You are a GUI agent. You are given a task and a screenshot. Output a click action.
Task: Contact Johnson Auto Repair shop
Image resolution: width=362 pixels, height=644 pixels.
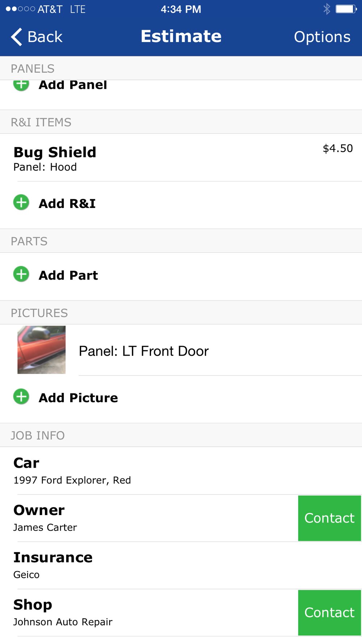[329, 612]
